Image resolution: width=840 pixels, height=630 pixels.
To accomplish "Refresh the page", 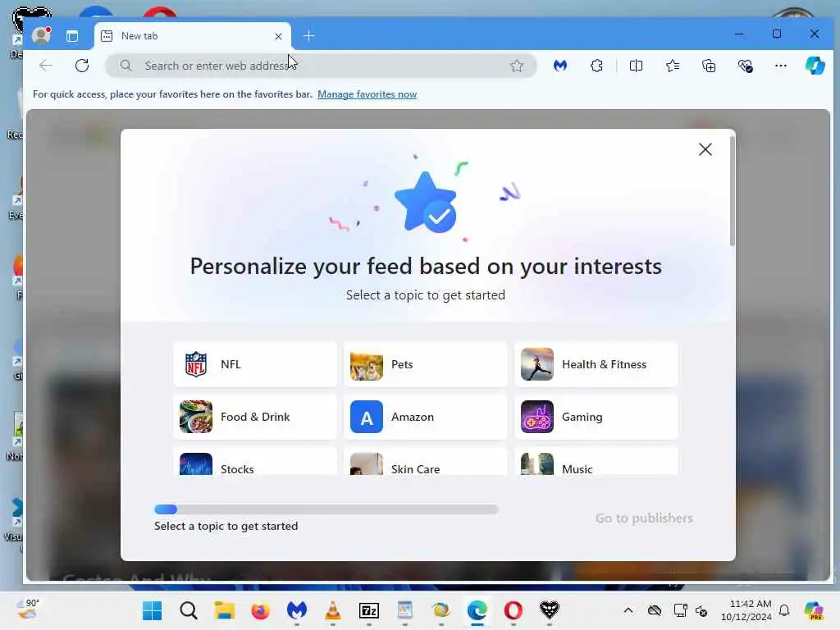I will coord(82,66).
